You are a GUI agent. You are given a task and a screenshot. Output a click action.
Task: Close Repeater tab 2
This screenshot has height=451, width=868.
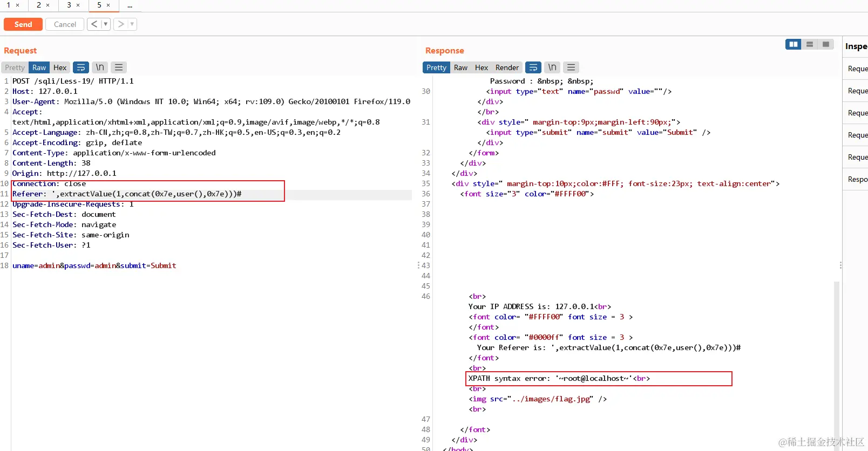[48, 5]
